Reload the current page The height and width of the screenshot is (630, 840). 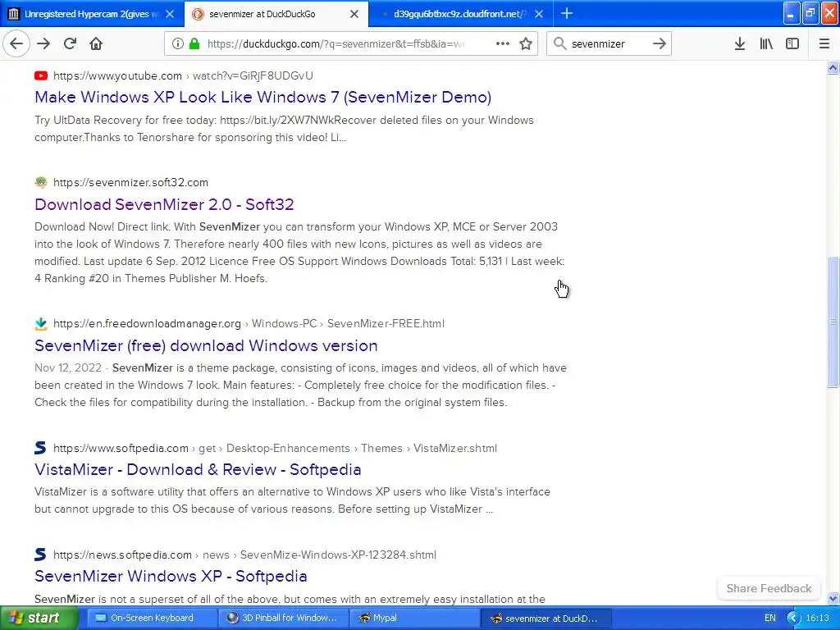pos(70,43)
